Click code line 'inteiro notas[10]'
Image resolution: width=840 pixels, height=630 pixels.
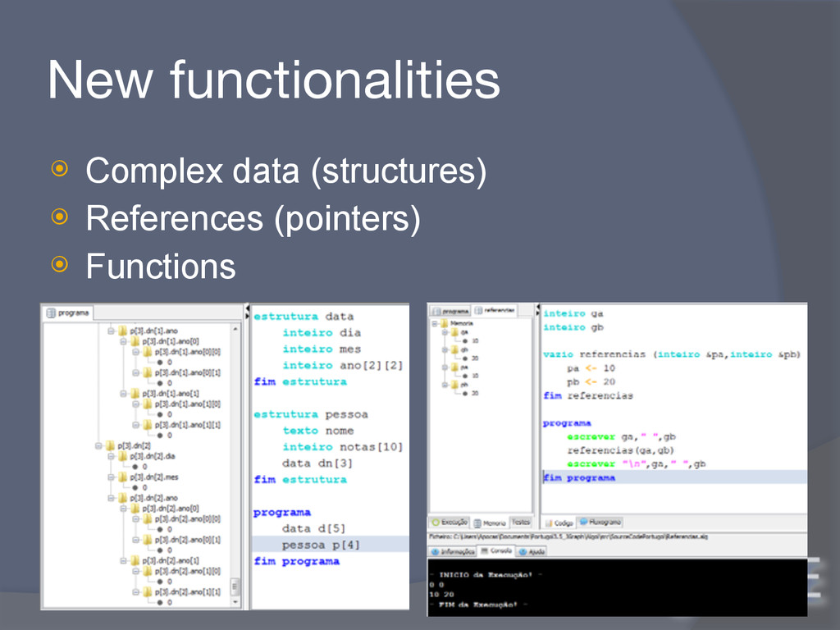(342, 447)
